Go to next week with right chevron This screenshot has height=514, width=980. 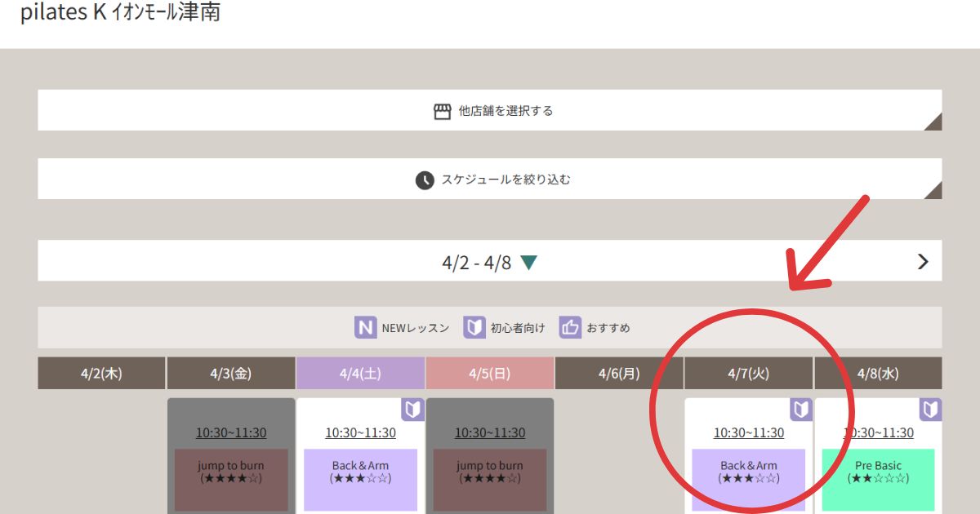click(923, 262)
